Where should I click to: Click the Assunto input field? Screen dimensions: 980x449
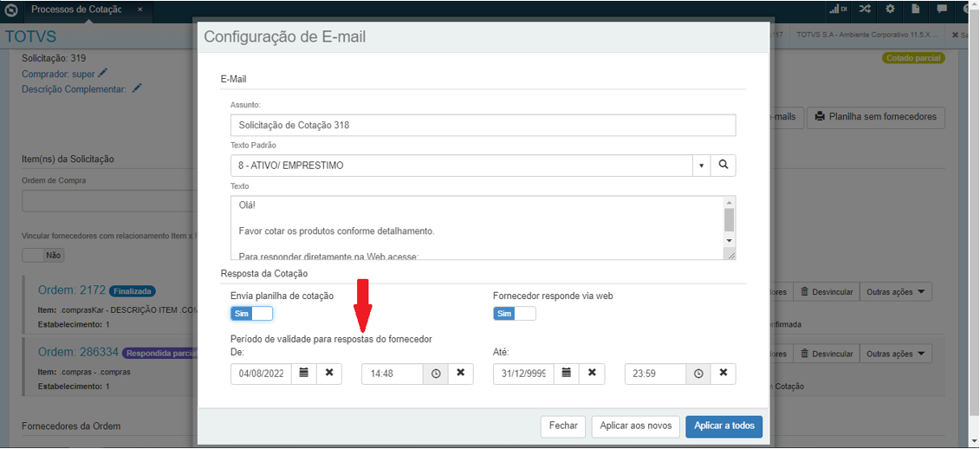tap(483, 125)
